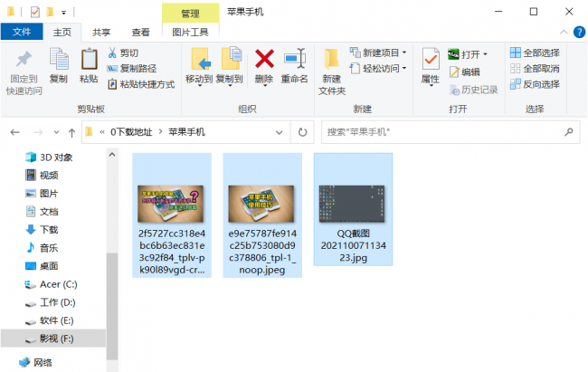Paste shortcut with 粘贴快捷方式
This screenshot has height=372, width=588.
pyautogui.click(x=141, y=84)
